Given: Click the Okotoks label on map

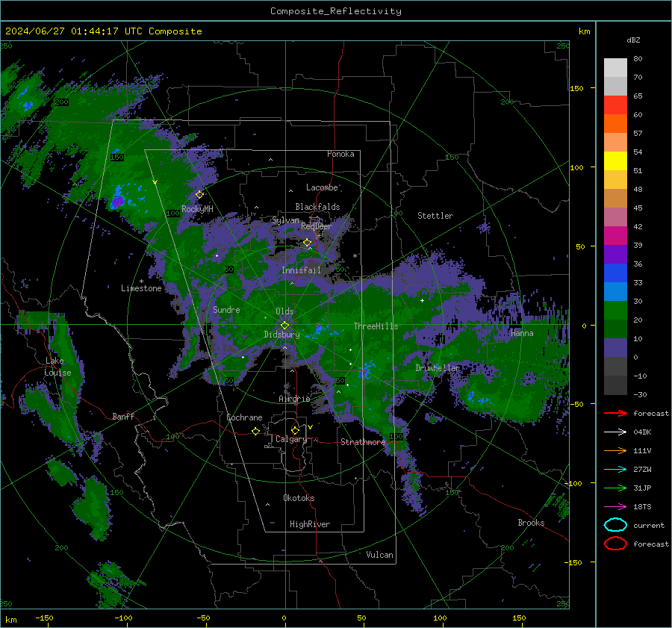Looking at the screenshot, I should tap(299, 498).
